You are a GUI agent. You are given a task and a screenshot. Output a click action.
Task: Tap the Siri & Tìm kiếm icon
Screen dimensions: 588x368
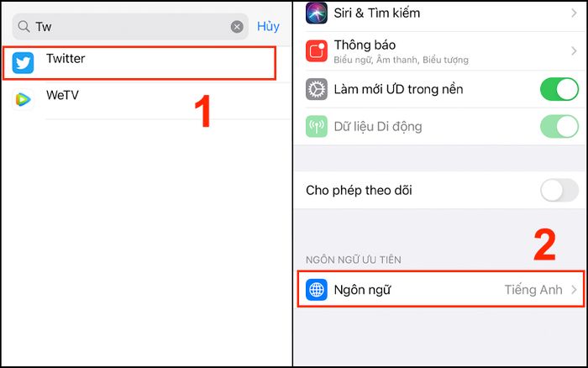[x=317, y=13]
